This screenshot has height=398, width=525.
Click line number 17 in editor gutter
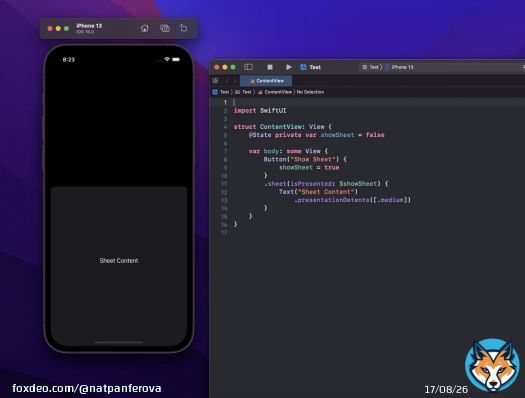point(224,233)
